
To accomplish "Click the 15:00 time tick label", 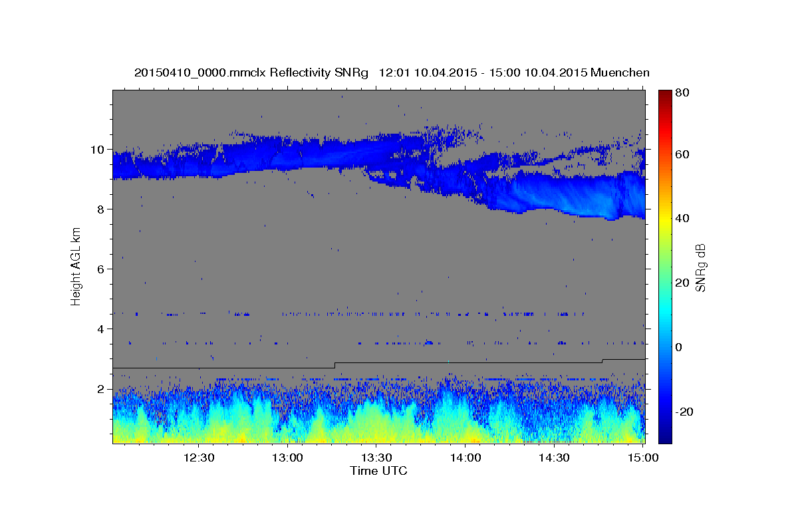I will (642, 458).
